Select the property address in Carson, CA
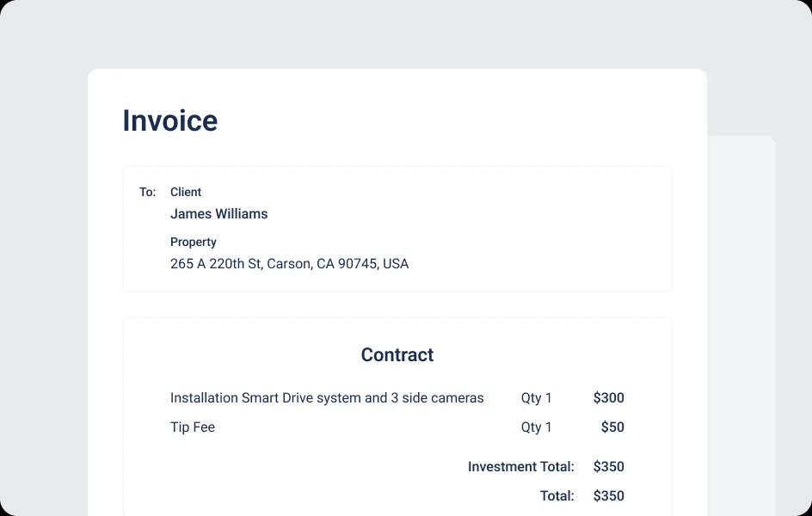Screen dimensions: 812x516 pyautogui.click(x=290, y=264)
